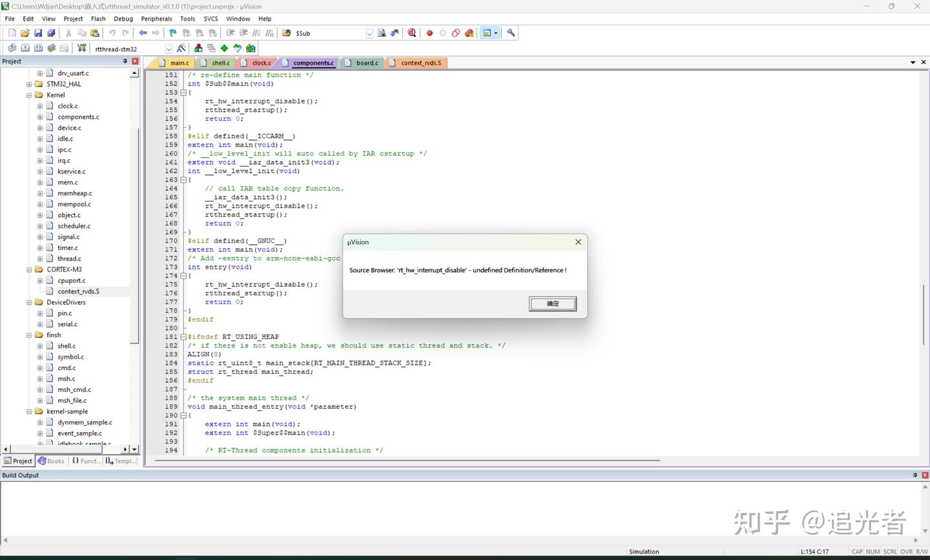930x560 pixels.
Task: Create a new file from the toolbar
Action: tap(12, 33)
